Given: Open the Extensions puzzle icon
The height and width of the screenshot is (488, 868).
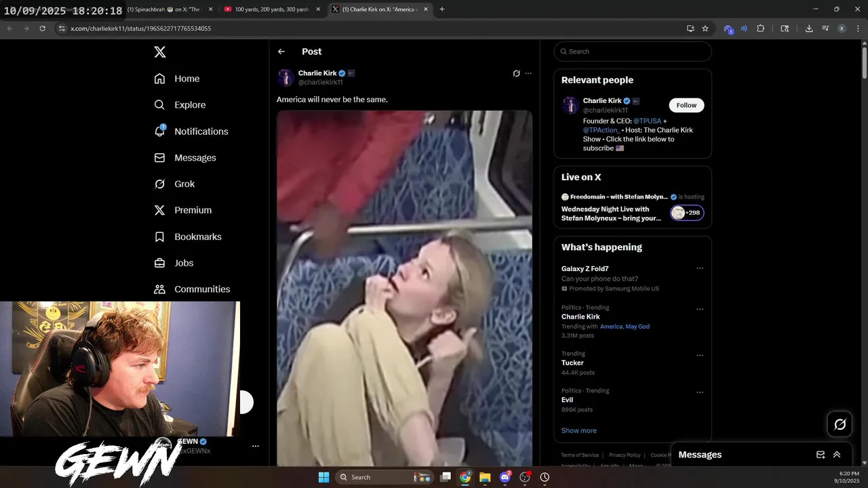Looking at the screenshot, I should [x=760, y=28].
